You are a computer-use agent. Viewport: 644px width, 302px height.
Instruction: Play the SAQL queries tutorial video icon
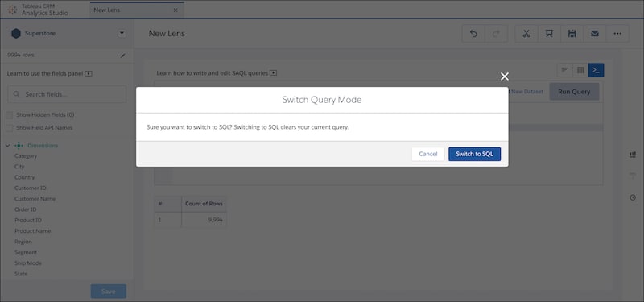tap(274, 73)
